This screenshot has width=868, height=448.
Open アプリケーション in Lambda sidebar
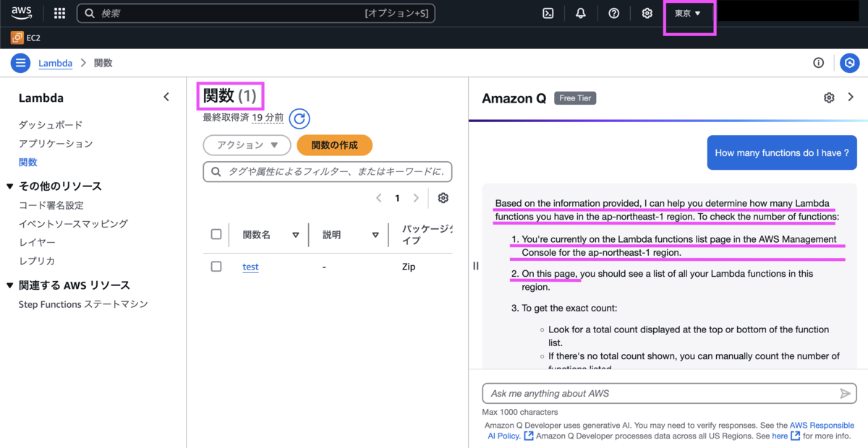56,144
